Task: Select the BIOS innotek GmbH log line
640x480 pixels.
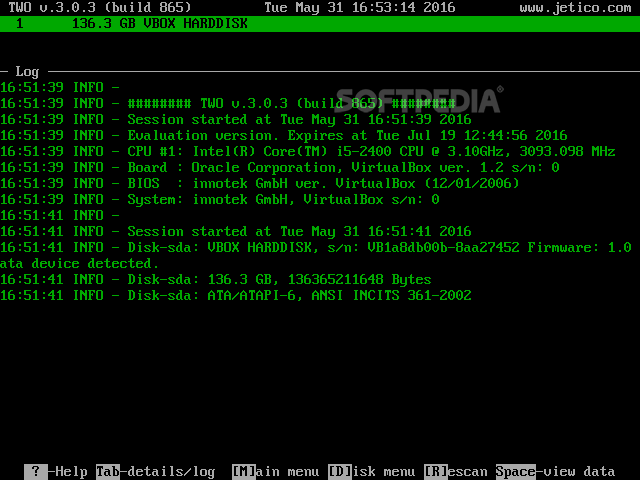Action: 260,183
